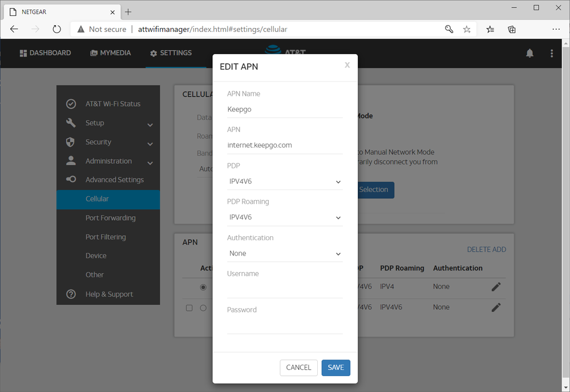Screen dimensions: 570x392
Task: Click the APN field internet.keepgo.com
Action: tap(285, 145)
